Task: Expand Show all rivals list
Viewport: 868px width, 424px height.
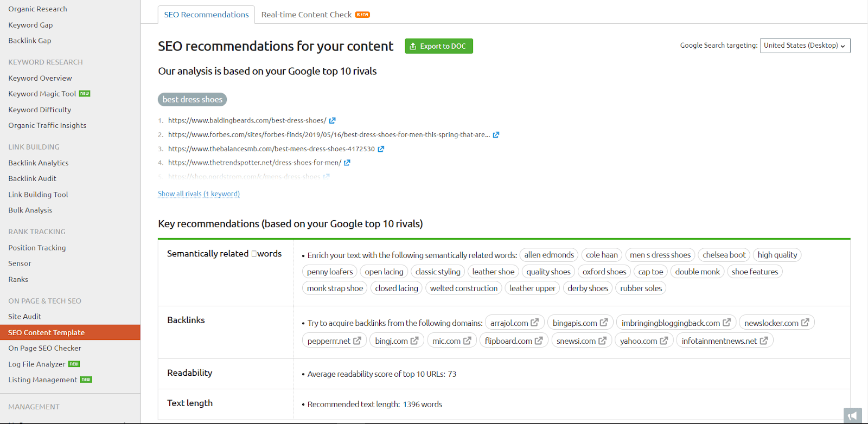Action: pyautogui.click(x=199, y=194)
